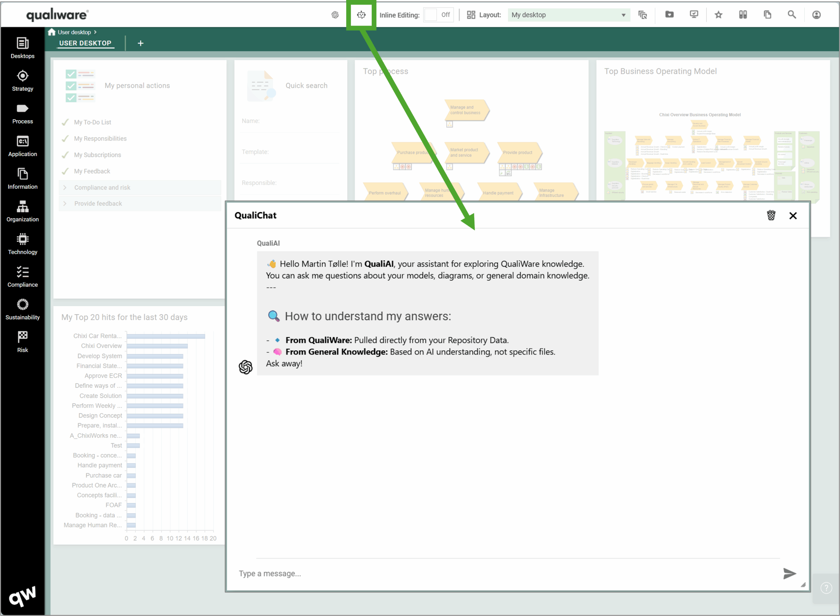
Task: Click Top Business Operating Model heading
Action: (x=660, y=71)
